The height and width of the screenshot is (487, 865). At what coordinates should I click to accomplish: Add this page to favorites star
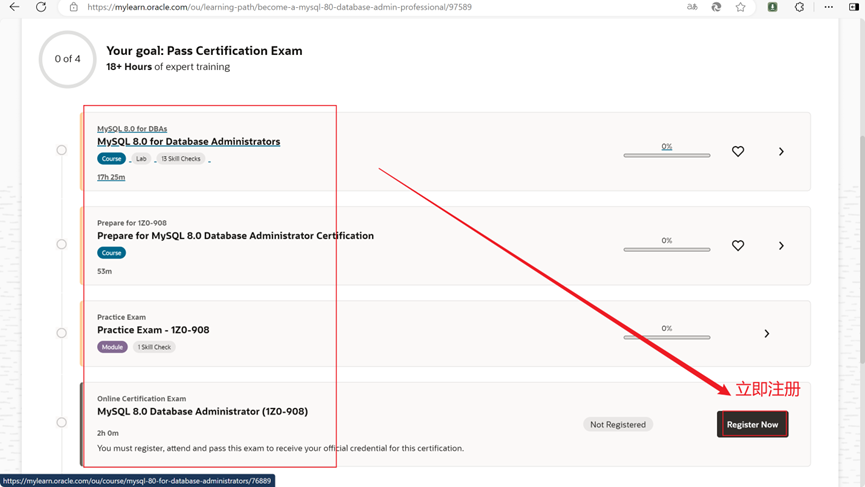pyautogui.click(x=740, y=7)
